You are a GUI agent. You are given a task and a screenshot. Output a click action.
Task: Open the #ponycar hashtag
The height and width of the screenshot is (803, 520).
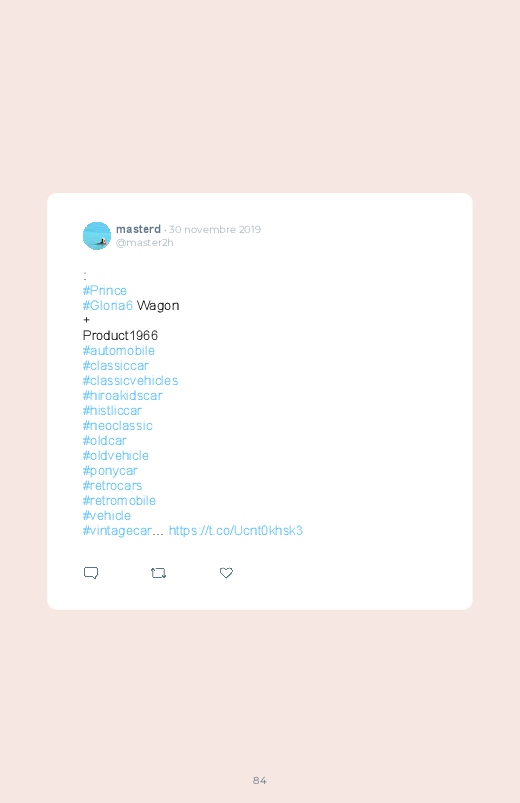point(110,471)
